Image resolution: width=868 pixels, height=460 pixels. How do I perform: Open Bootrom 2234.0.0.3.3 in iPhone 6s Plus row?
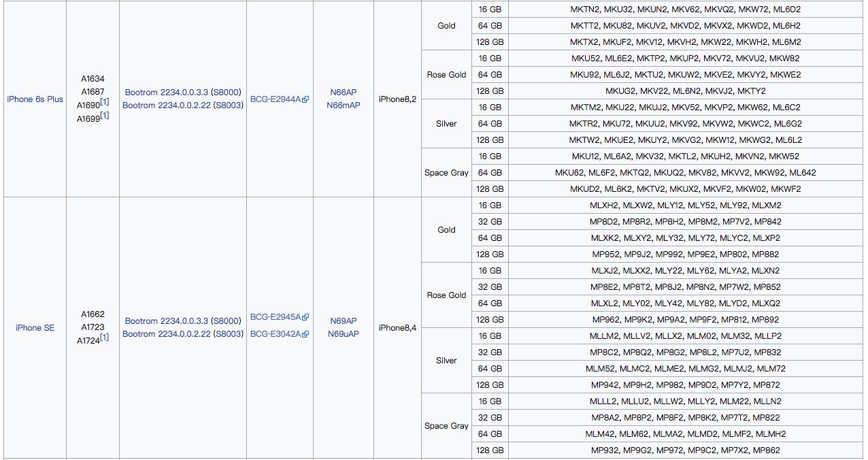click(x=167, y=93)
